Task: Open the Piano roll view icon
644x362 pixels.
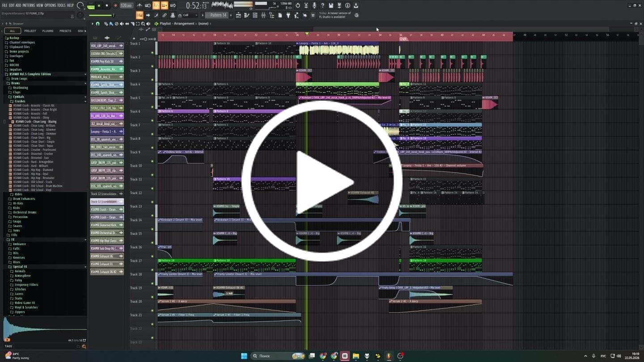Action: tap(246, 15)
